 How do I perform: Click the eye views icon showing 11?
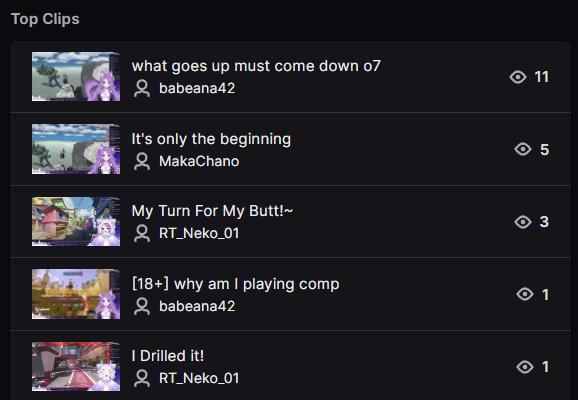click(x=518, y=77)
